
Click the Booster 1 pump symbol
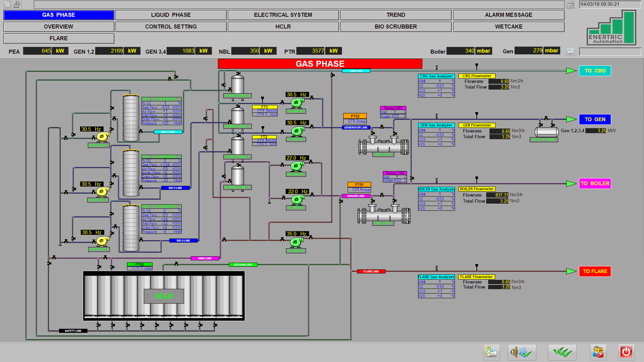pyautogui.click(x=102, y=137)
